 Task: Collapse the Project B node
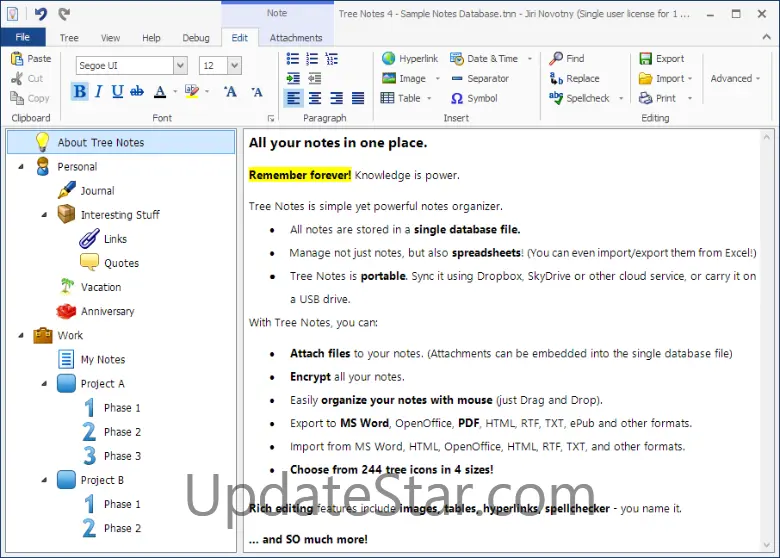click(x=44, y=480)
